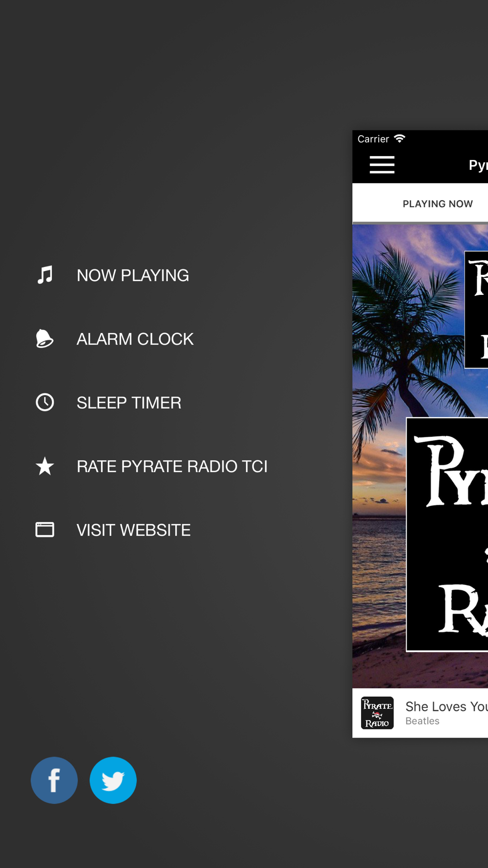Switch to the PLAYING NOW tab
488x868 pixels.
(438, 204)
